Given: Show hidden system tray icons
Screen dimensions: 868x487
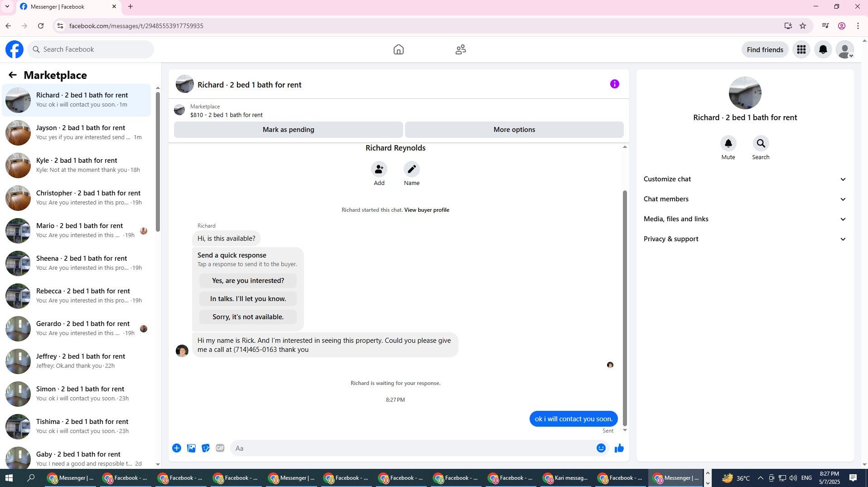Looking at the screenshot, I should 760,478.
